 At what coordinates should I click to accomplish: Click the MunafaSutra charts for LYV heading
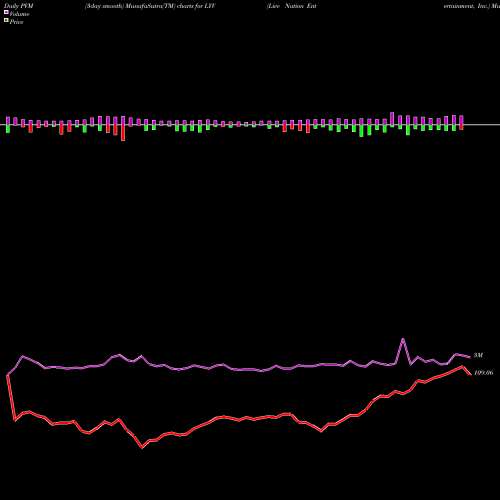pos(150,6)
